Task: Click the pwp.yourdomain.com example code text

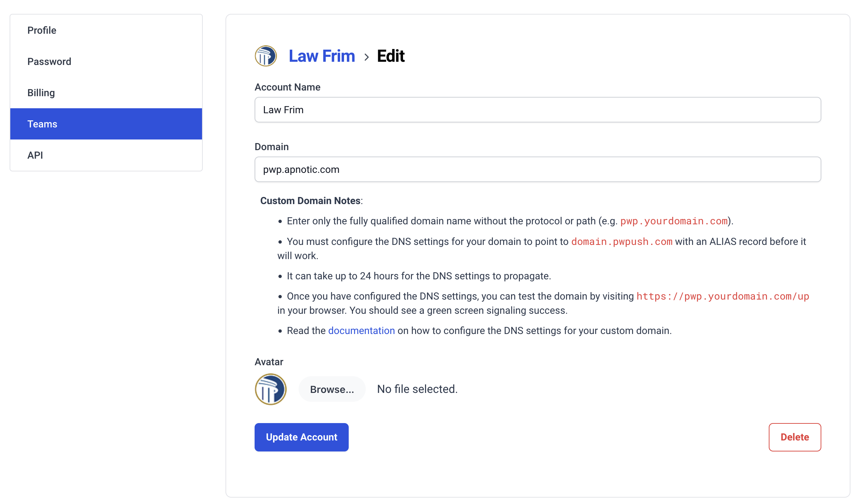Action: coord(674,221)
